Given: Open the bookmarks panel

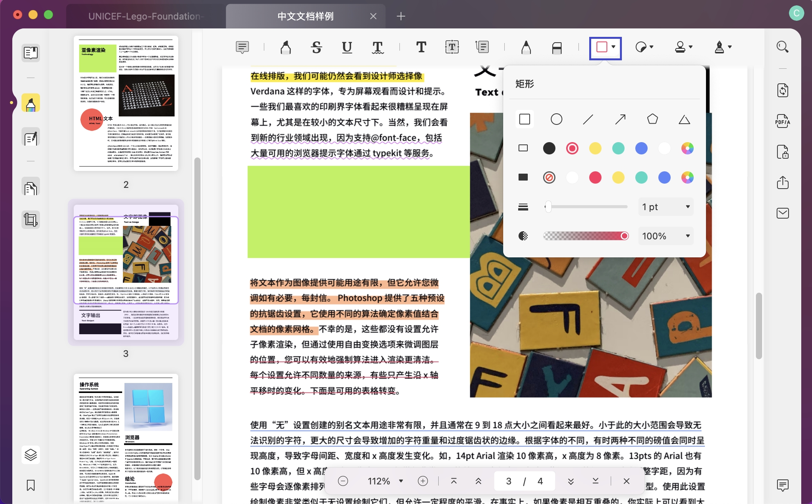Looking at the screenshot, I should tap(31, 485).
